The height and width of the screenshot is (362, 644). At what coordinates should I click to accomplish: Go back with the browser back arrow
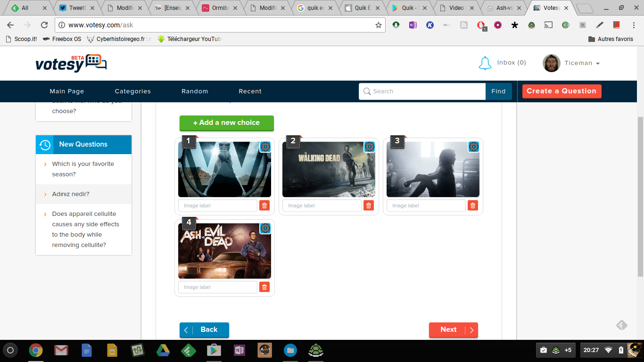[10, 25]
